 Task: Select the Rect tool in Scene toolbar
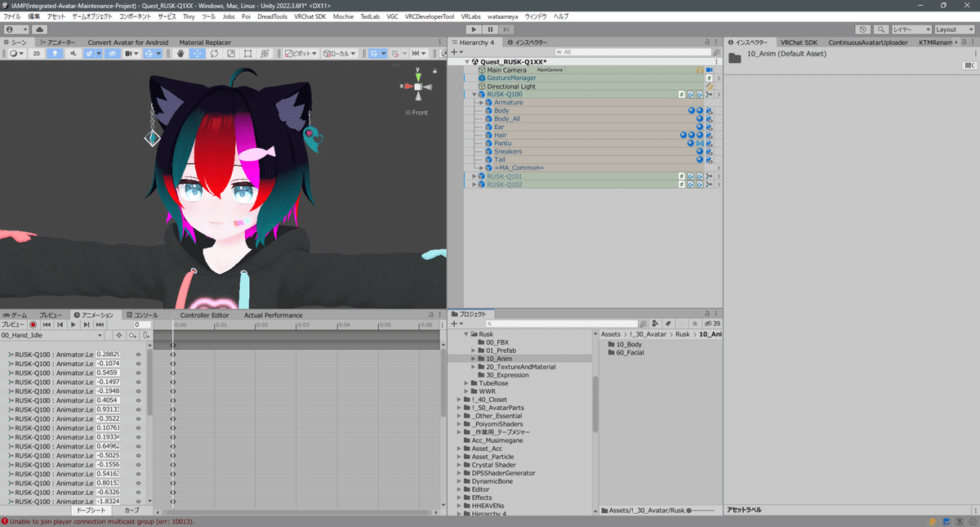coord(247,53)
